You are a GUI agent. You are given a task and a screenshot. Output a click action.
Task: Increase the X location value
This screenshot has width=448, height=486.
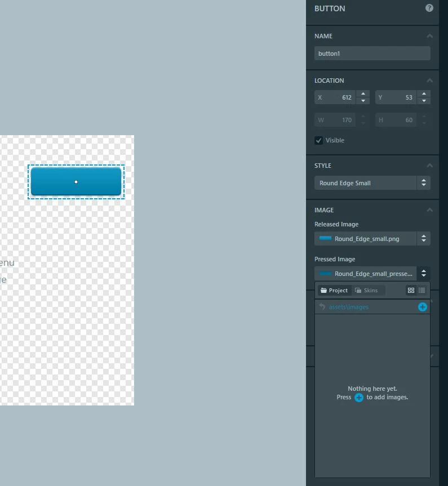363,93
